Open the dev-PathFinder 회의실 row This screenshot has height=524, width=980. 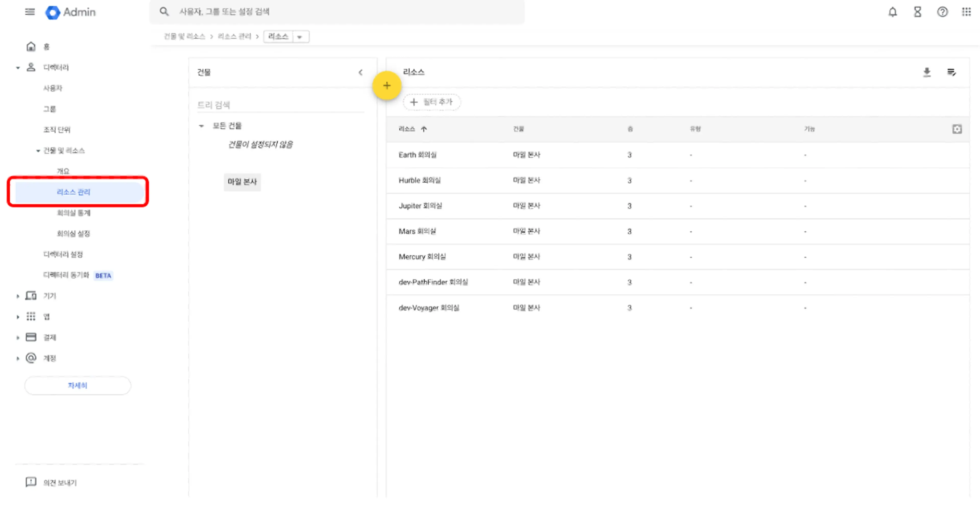(678, 282)
